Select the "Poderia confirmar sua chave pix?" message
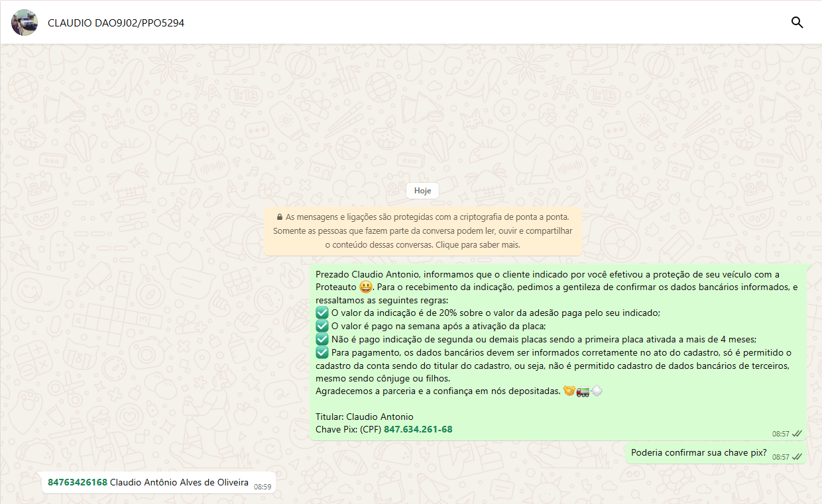 pos(699,453)
